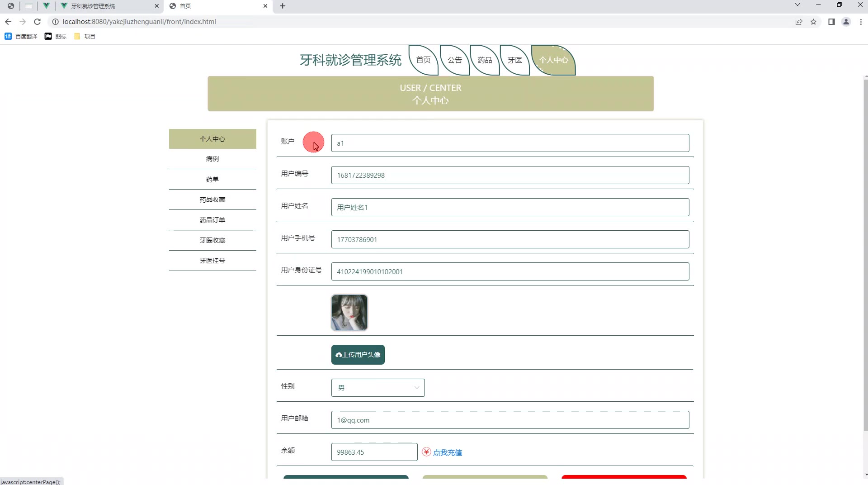Open the 图标 bookmark

tap(55, 36)
